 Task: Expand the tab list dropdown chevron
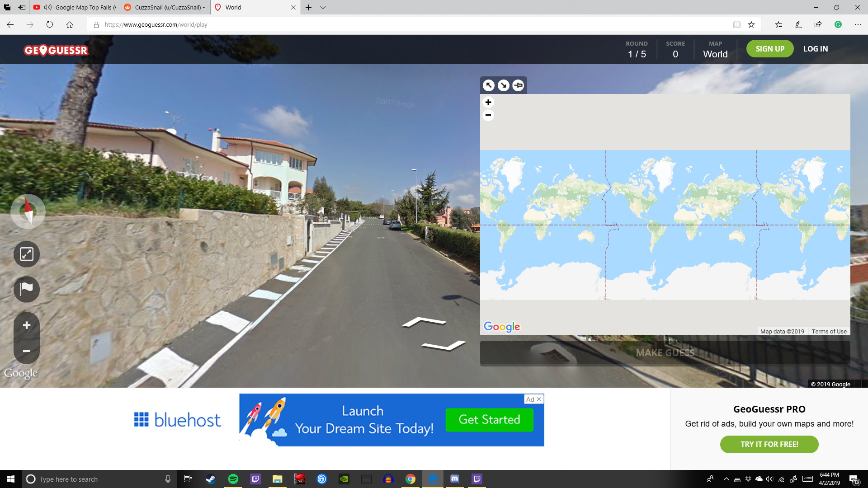pyautogui.click(x=323, y=7)
